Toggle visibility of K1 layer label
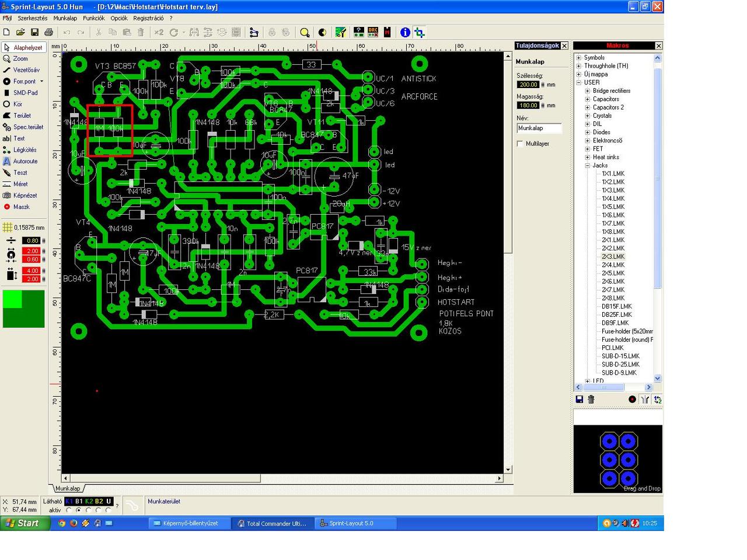The image size is (747, 560). pos(69,501)
